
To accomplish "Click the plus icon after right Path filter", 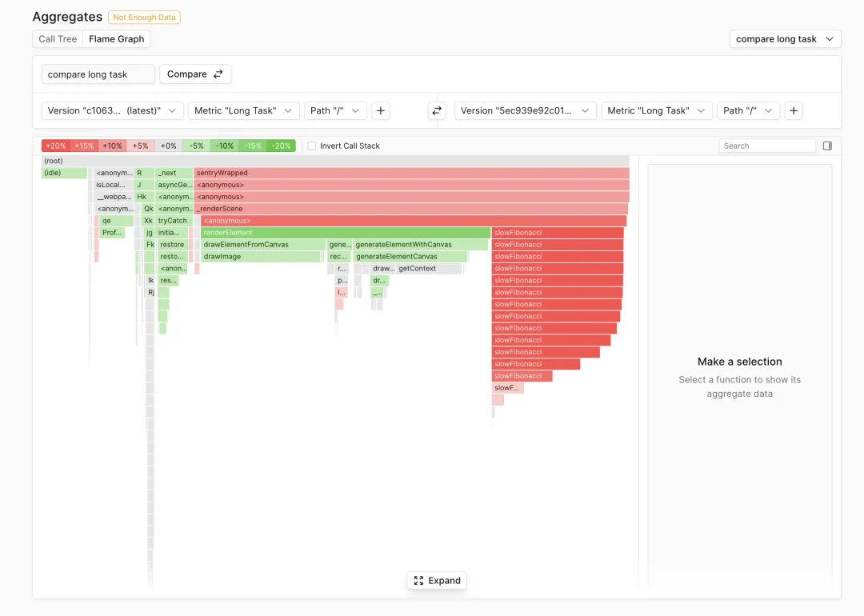I will tap(794, 110).
